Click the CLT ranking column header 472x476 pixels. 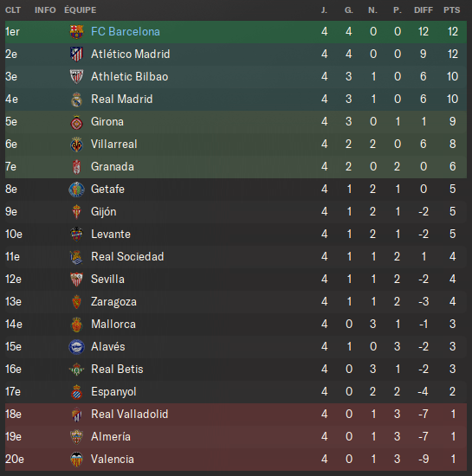coord(13,10)
